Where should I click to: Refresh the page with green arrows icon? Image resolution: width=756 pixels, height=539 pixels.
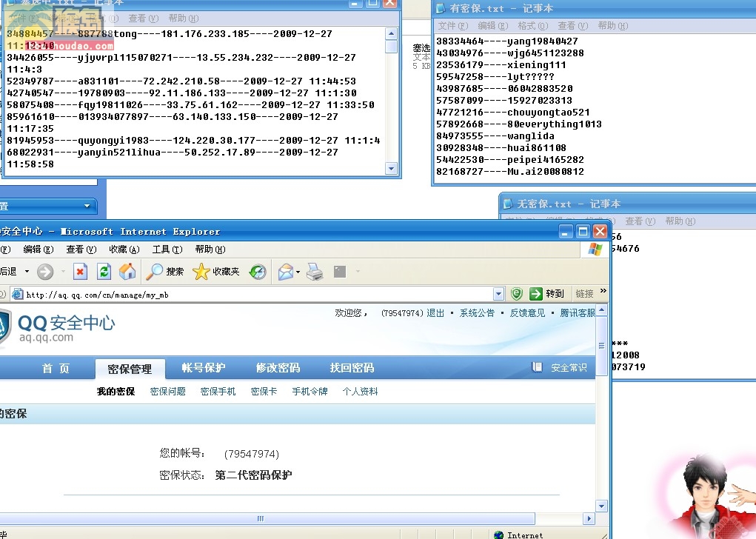(x=104, y=272)
